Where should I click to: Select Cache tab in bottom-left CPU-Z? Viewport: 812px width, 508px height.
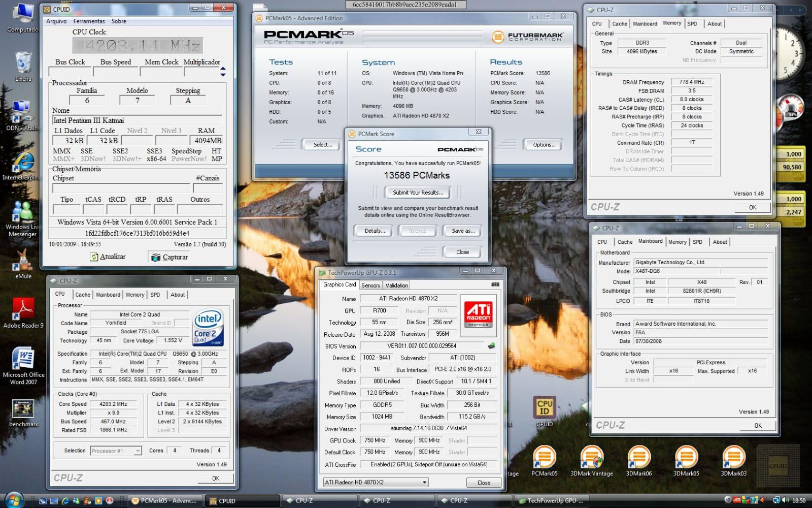[x=83, y=295]
